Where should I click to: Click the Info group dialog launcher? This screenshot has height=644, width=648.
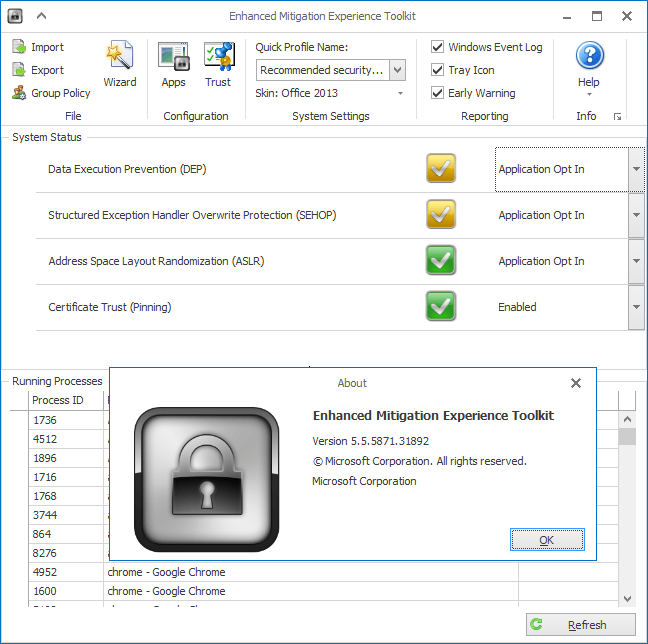(x=617, y=117)
